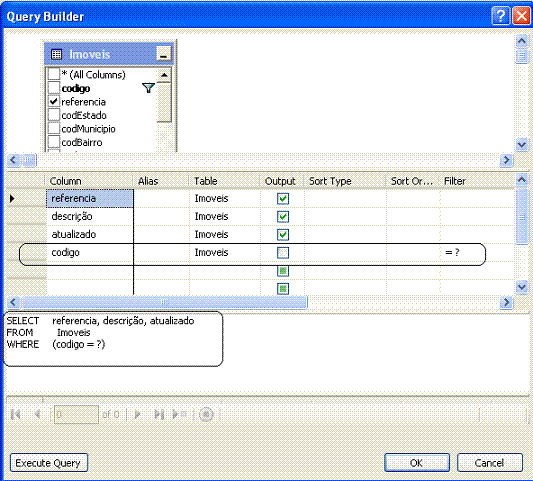
Task: Click scroll up arrow in Imoveis column list
Action: [x=164, y=75]
